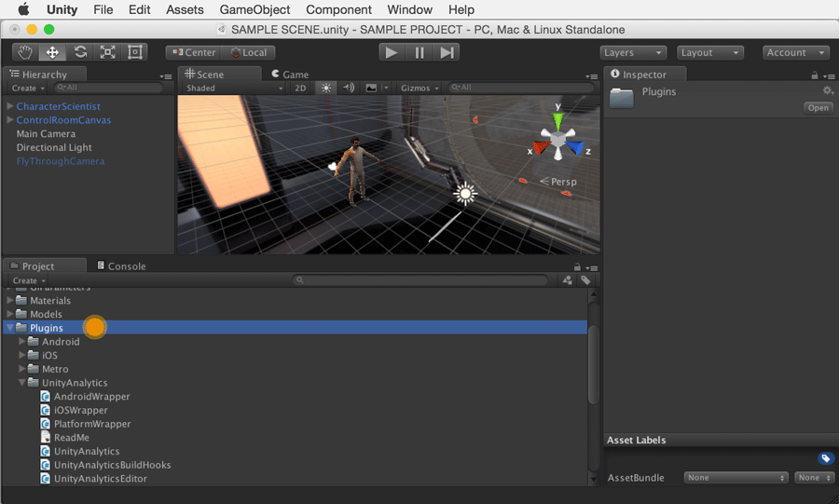Select the Hand tool in toolbar

(25, 52)
